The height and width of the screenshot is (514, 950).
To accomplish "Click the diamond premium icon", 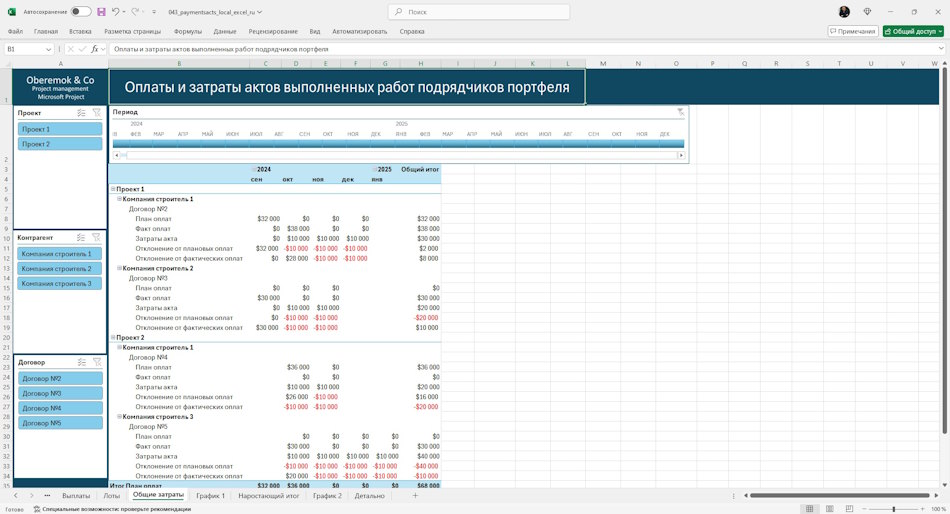I will click(x=867, y=12).
